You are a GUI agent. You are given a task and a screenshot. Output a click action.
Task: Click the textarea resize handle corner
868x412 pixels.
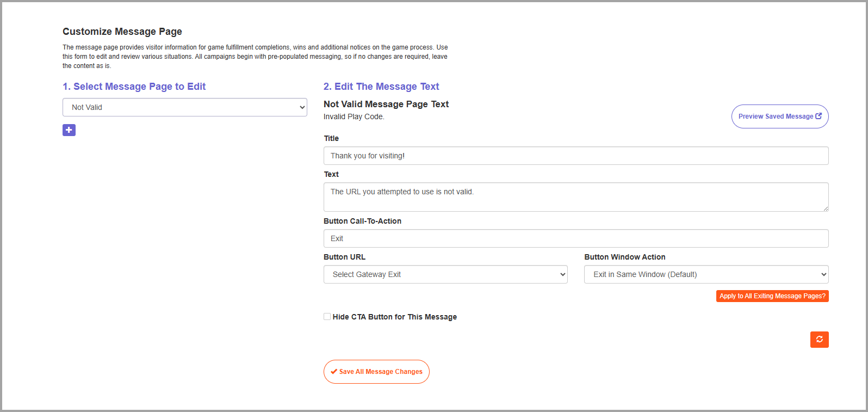826,208
